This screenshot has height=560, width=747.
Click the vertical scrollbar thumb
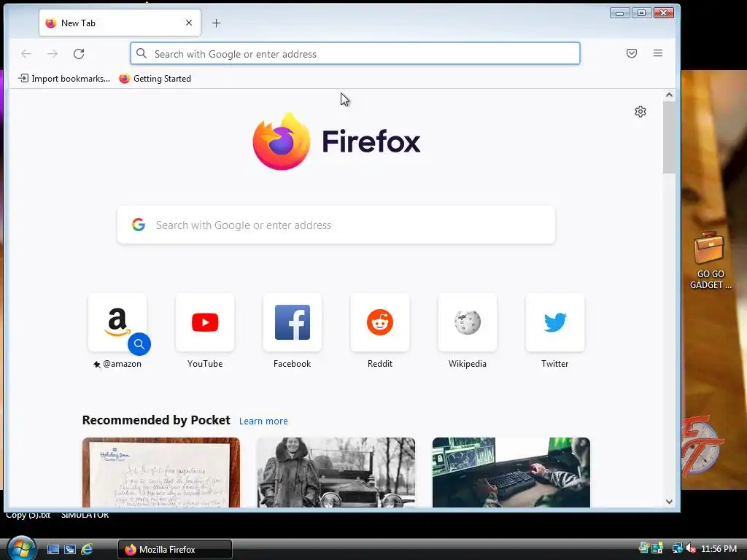point(669,138)
